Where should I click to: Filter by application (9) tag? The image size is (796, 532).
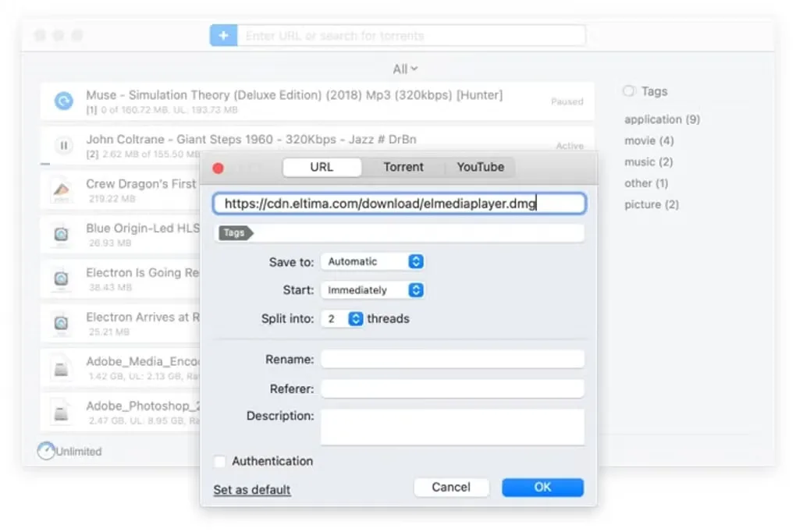[x=662, y=119]
